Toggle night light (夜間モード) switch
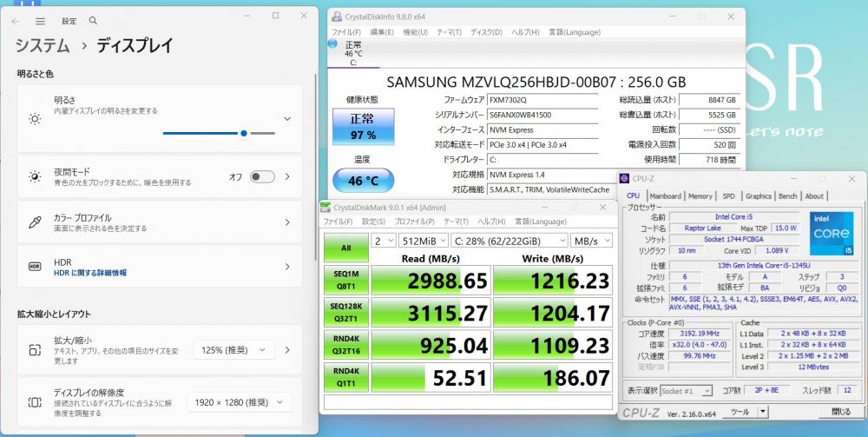Viewport: 868px width, 437px height. [262, 176]
